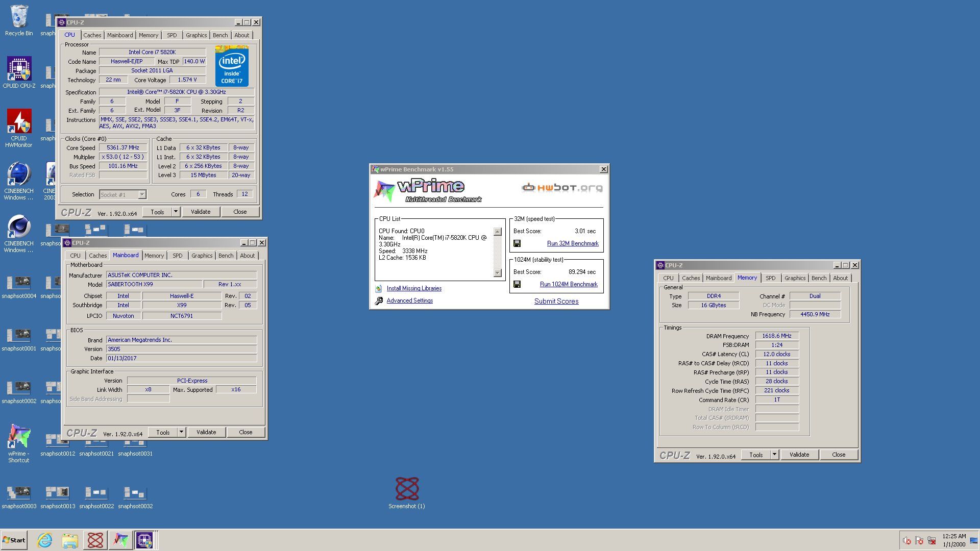This screenshot has height=551, width=980.
Task: Click SABERTOOTH X99 model field
Action: click(154, 284)
